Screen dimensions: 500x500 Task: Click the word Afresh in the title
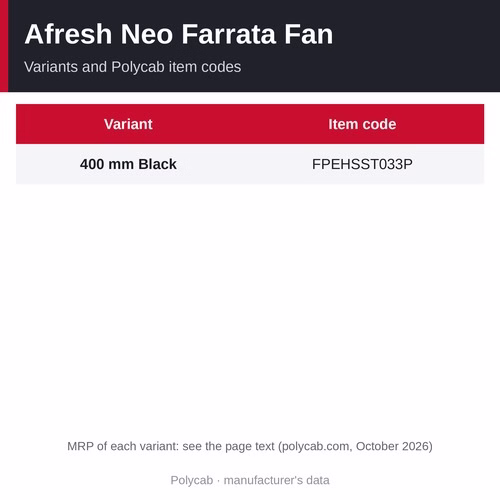(68, 34)
